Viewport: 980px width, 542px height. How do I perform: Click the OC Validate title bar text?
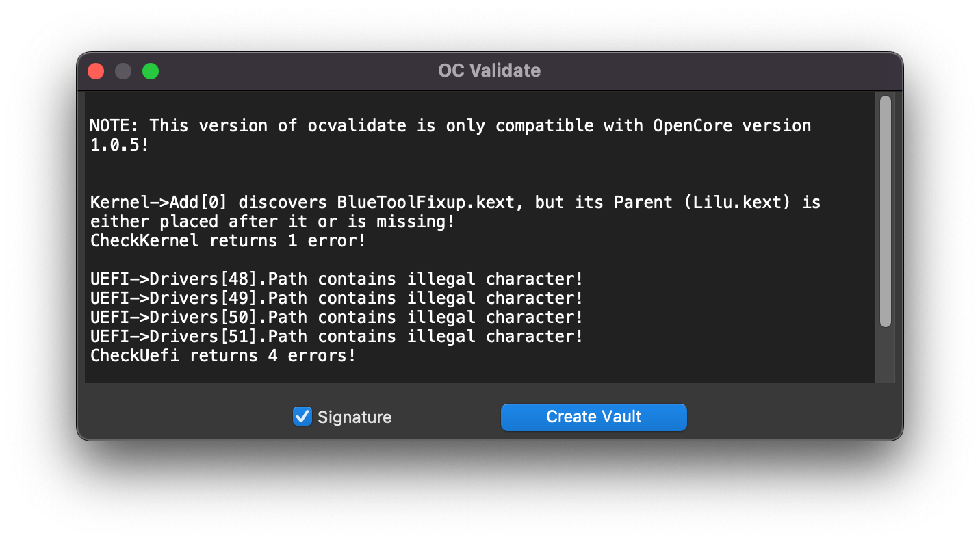(x=489, y=70)
